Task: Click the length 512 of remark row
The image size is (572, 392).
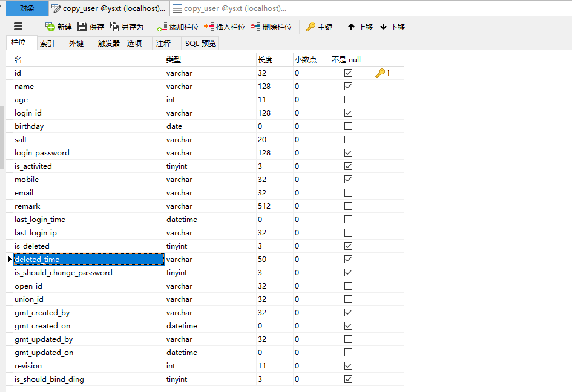Action: pyautogui.click(x=275, y=206)
